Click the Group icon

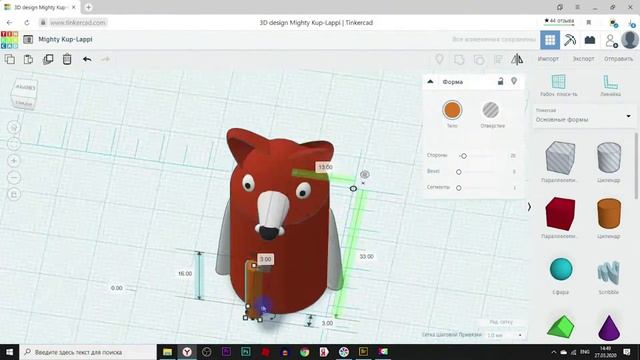click(x=459, y=60)
